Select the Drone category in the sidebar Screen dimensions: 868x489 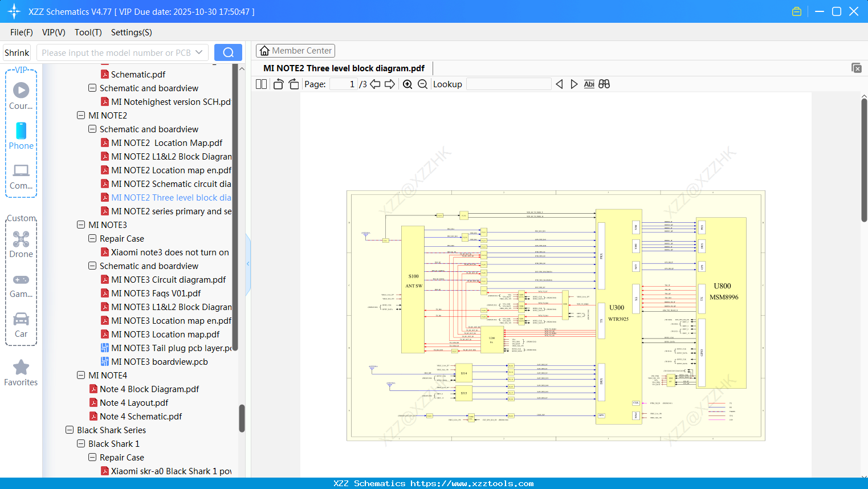point(21,239)
